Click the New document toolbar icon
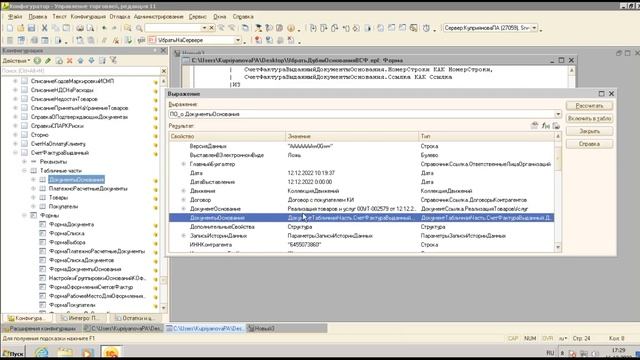Image resolution: width=640 pixels, height=360 pixels. (10, 28)
